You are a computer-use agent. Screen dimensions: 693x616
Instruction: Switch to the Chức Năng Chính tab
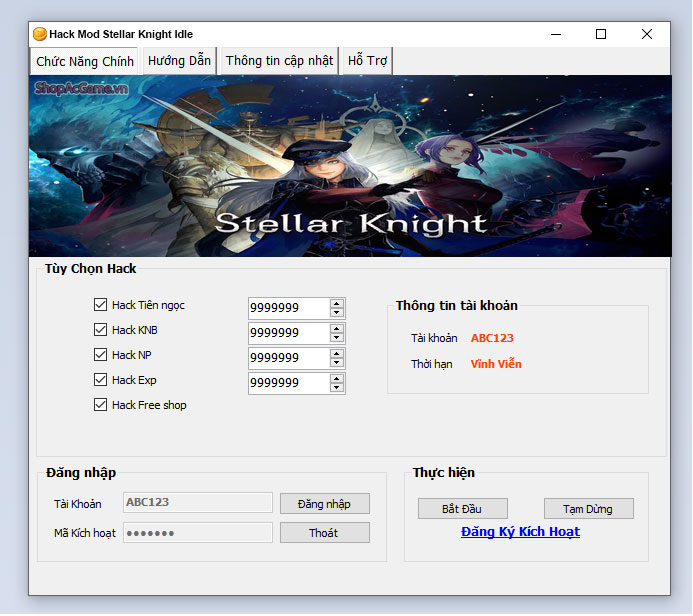coord(85,61)
